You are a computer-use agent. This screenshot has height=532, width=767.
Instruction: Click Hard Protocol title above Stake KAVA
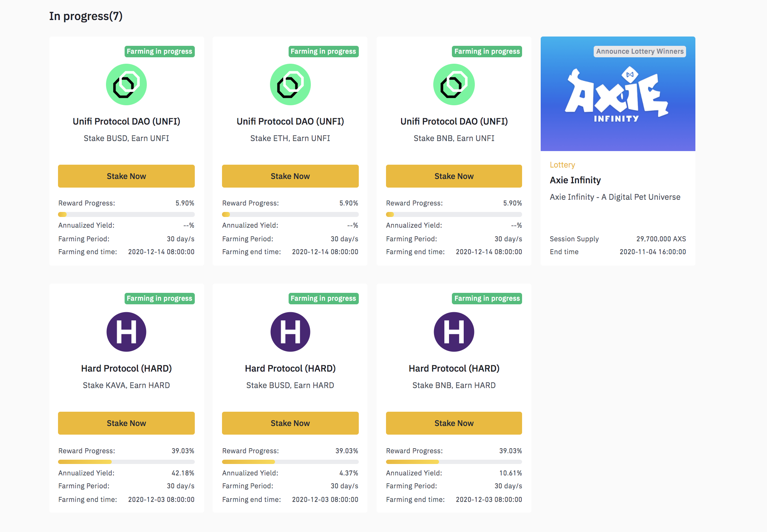coord(126,368)
